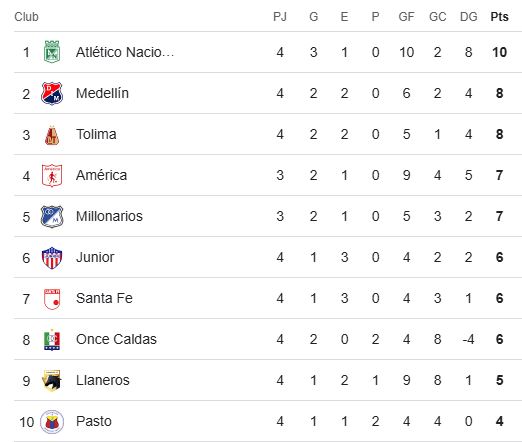This screenshot has height=442, width=522.
Task: Open the Atlético Nacio… team name link
Action: [x=125, y=52]
